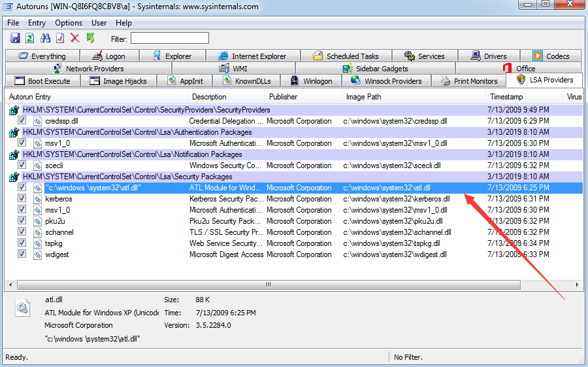588x367 pixels.
Task: Sort by the Timestamp column header
Action: 506,97
